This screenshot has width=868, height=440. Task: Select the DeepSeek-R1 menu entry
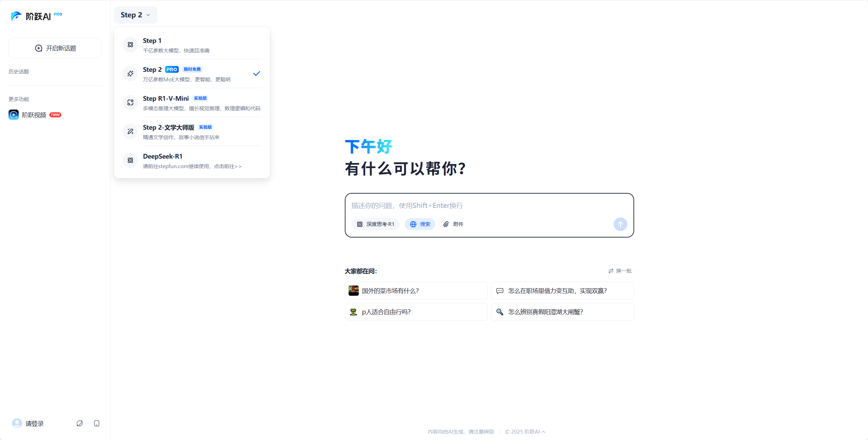(x=192, y=160)
